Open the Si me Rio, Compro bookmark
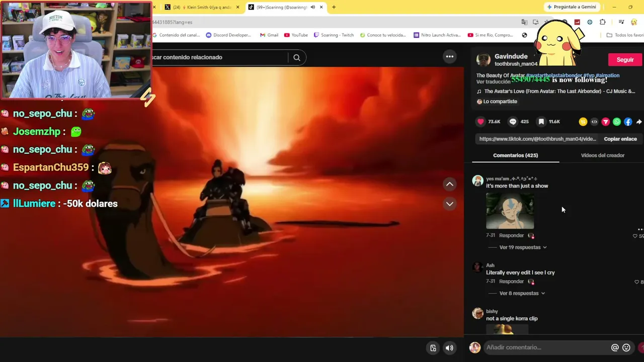Viewport: 644px width, 362px height. pyautogui.click(x=491, y=35)
